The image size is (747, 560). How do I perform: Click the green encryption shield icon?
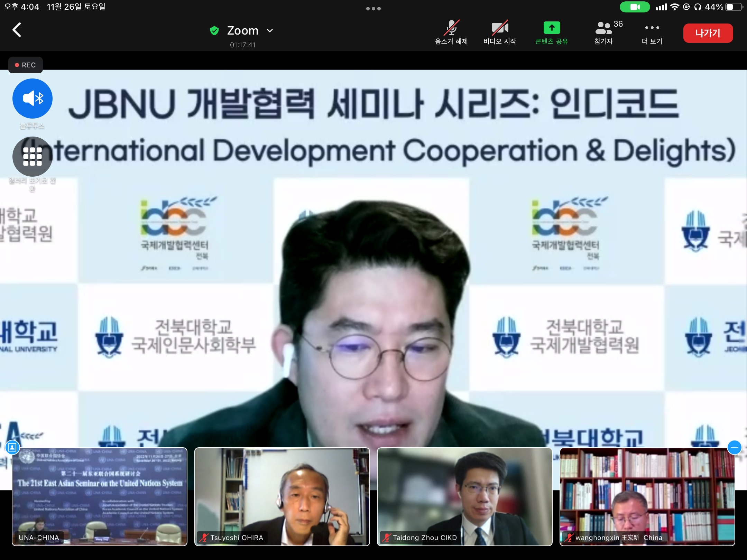click(x=214, y=31)
